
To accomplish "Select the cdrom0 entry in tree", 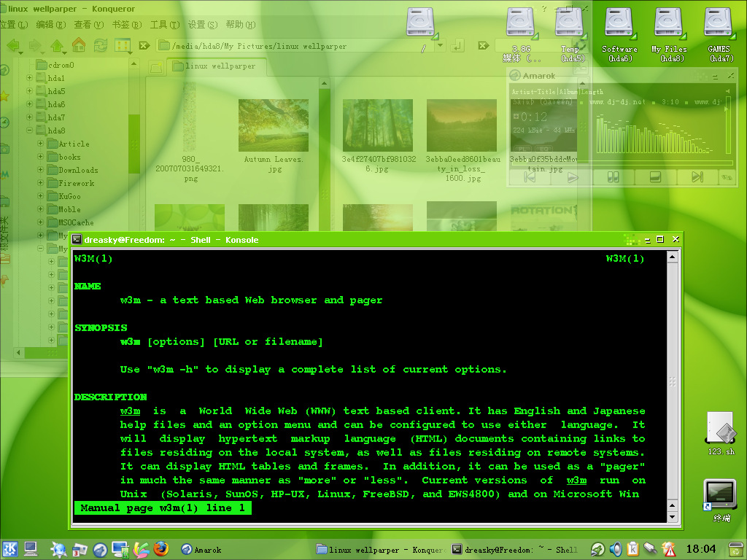I will [55, 65].
